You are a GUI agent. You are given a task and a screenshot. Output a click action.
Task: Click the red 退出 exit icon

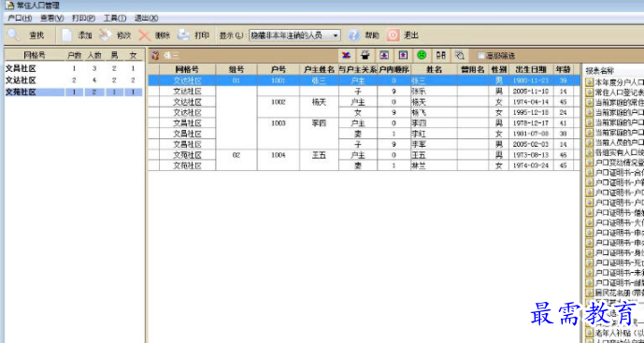pyautogui.click(x=393, y=36)
